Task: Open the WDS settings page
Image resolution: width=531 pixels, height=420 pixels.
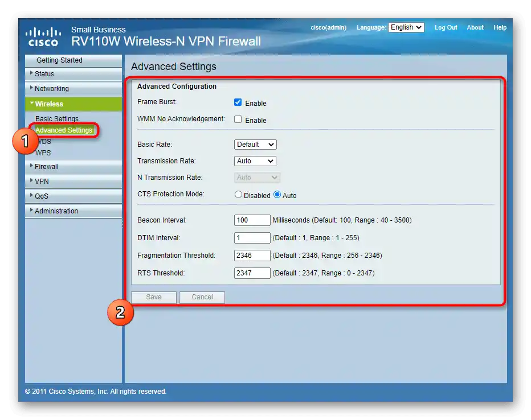Action: point(43,141)
